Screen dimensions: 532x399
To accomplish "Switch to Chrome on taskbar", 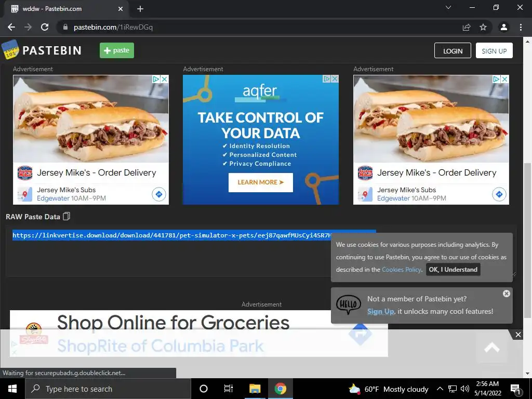I will 280,389.
